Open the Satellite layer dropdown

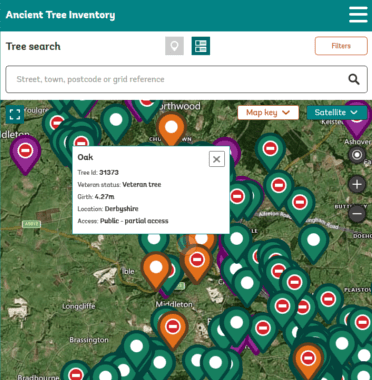337,113
